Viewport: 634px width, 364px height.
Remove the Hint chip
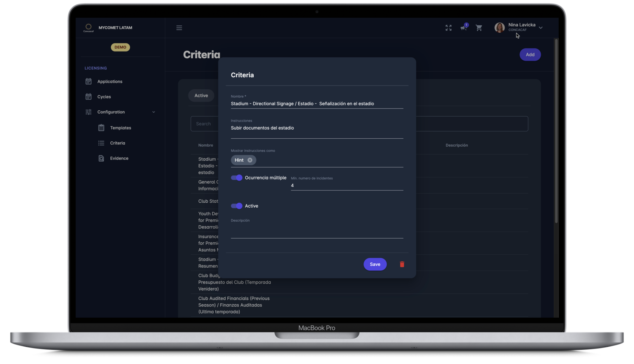pyautogui.click(x=250, y=160)
